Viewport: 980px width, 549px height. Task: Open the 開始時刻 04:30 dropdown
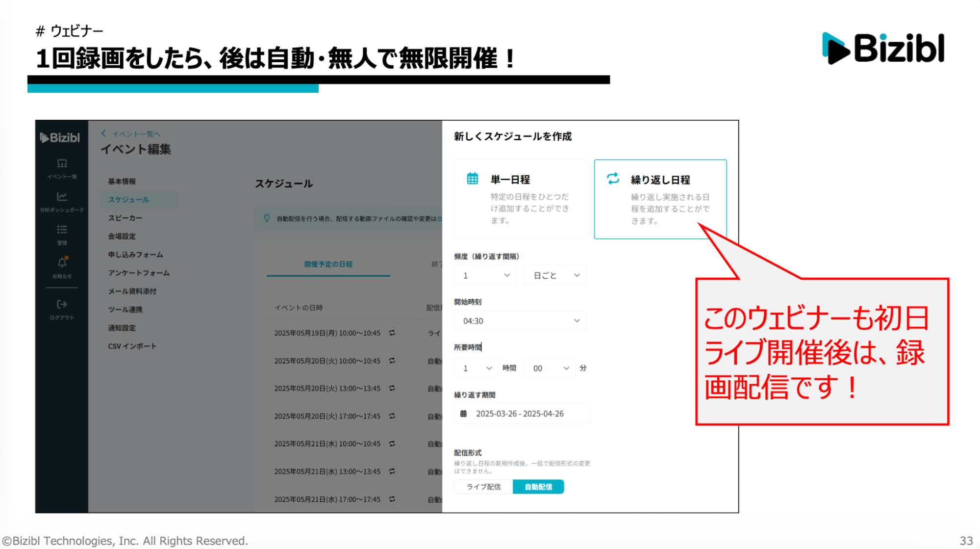point(520,321)
